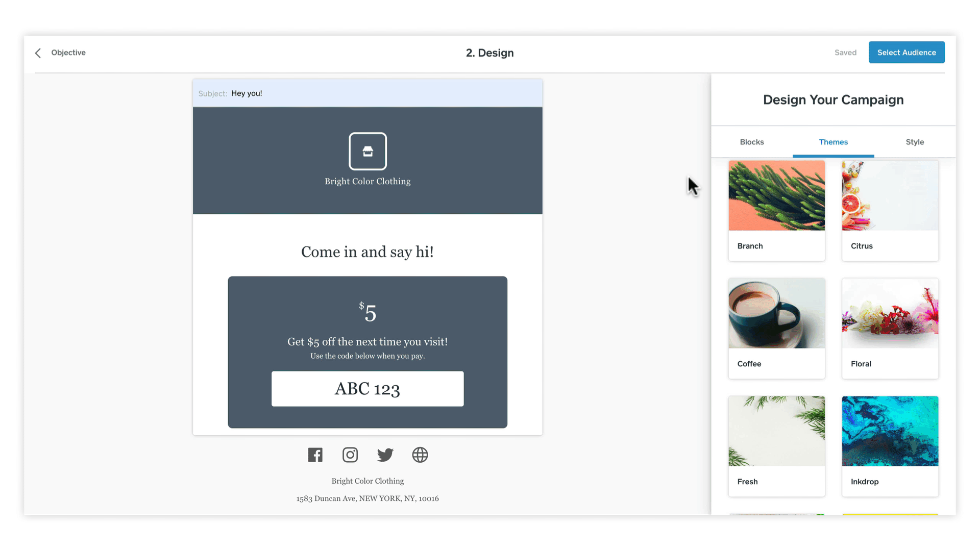Click the Facebook icon in email footer

tap(315, 455)
